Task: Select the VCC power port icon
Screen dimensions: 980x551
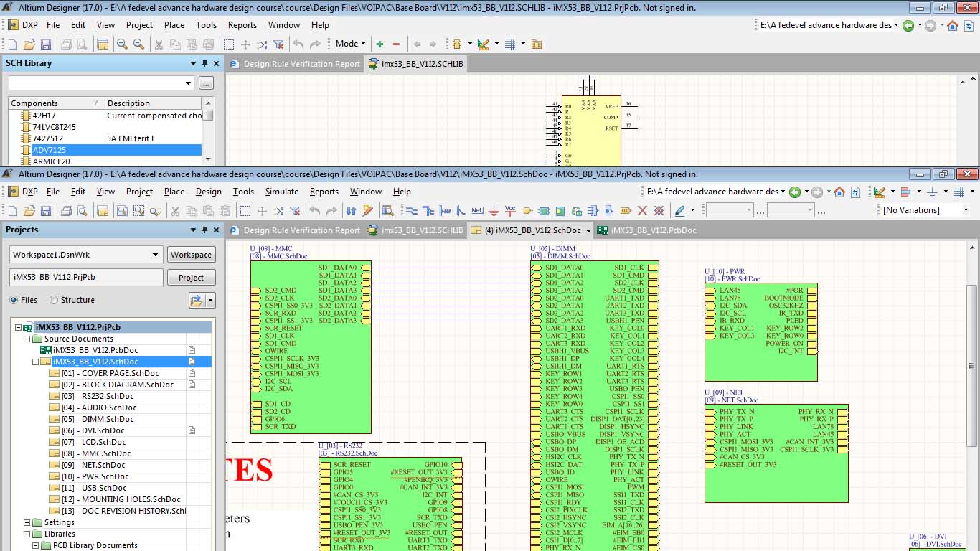Action: (510, 211)
